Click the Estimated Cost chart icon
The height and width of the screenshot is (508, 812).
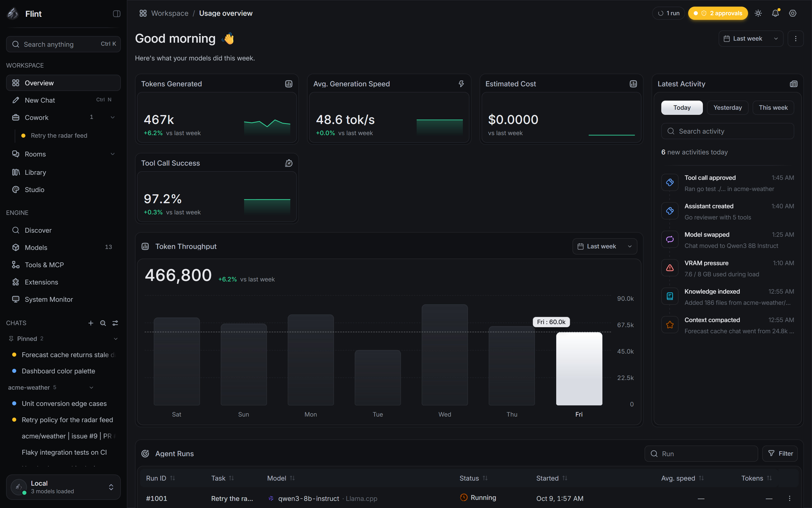pos(633,84)
